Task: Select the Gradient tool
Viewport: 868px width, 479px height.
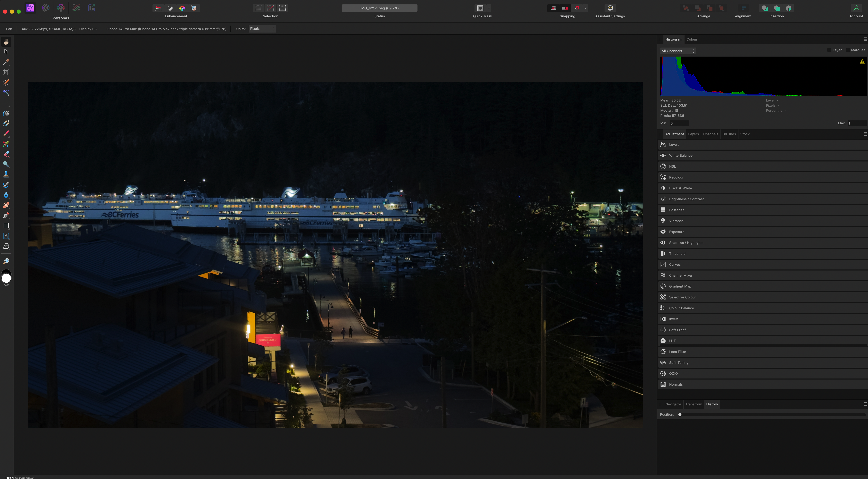Action: coord(6,123)
